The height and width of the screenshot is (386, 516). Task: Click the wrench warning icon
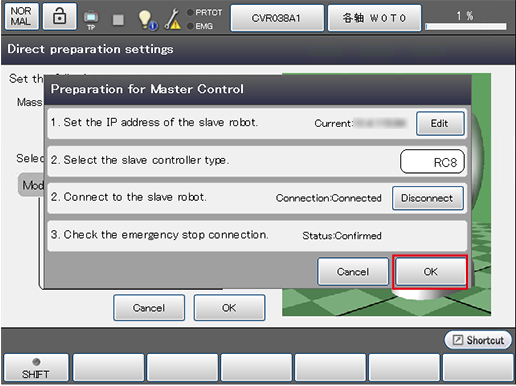172,20
